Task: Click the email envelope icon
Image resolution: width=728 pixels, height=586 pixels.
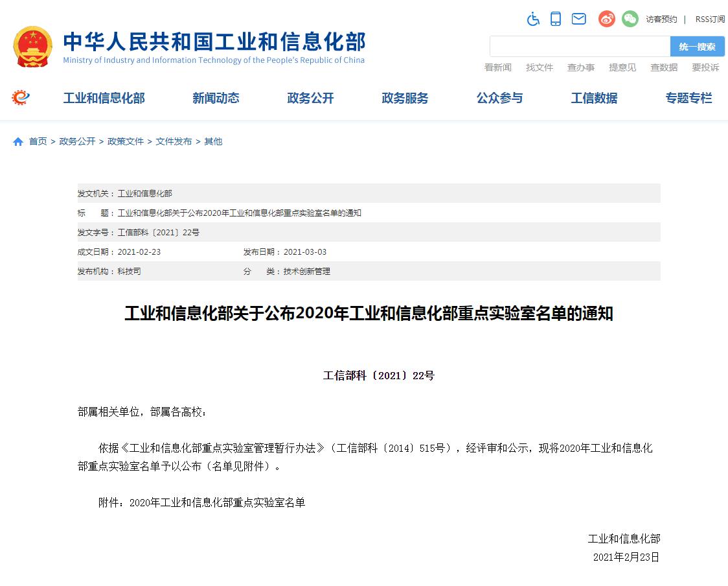Action: 578,19
